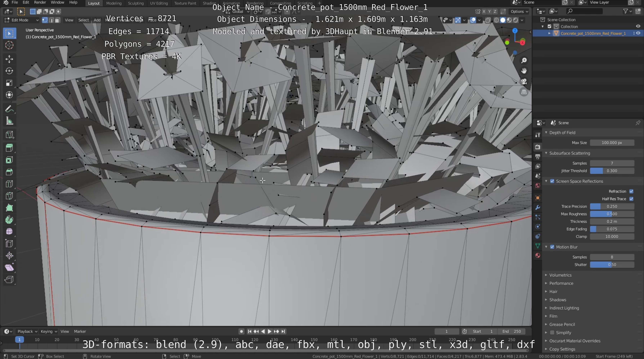
Task: Open the Select menu in viewport header
Action: (84, 20)
